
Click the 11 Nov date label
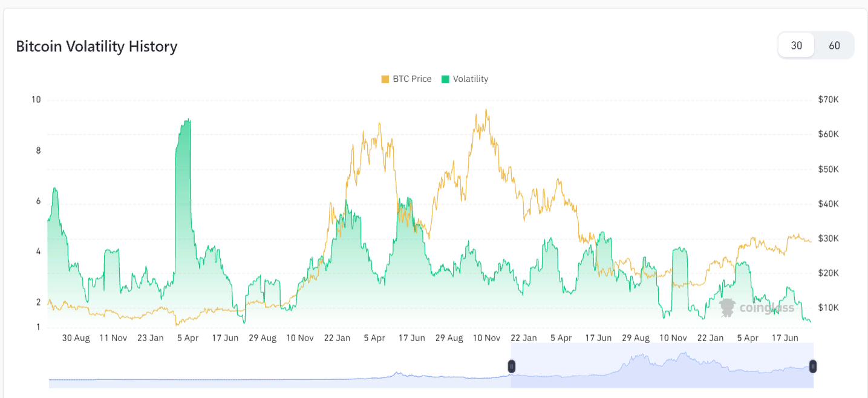[x=113, y=338]
